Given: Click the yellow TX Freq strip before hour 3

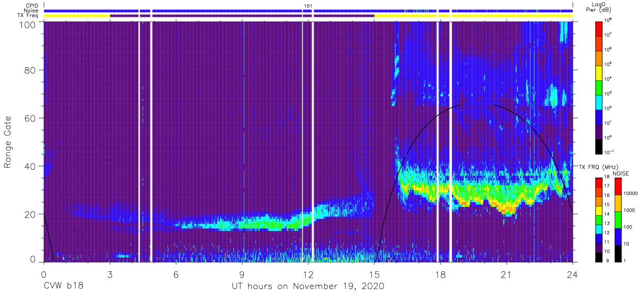Looking at the screenshot, I should (x=77, y=16).
